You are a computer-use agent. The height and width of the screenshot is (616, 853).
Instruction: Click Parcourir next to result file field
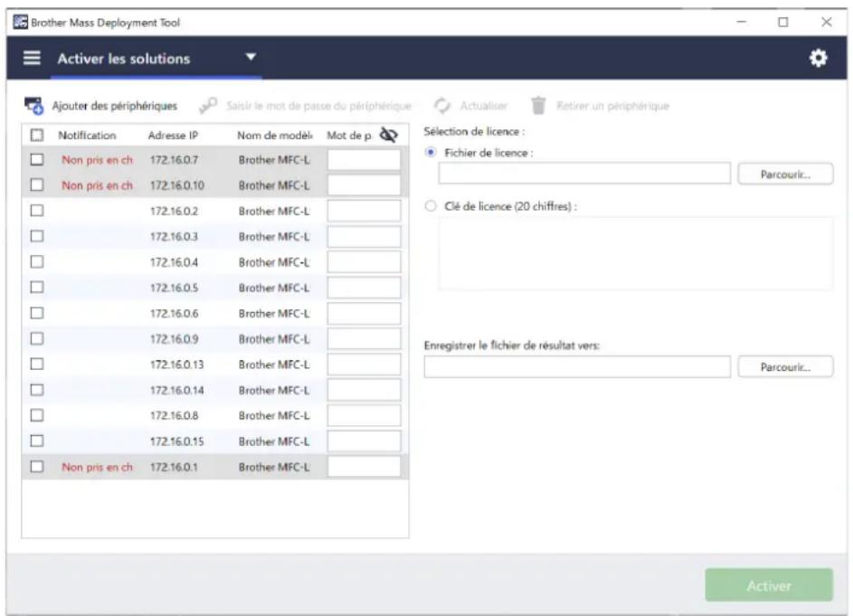point(785,366)
